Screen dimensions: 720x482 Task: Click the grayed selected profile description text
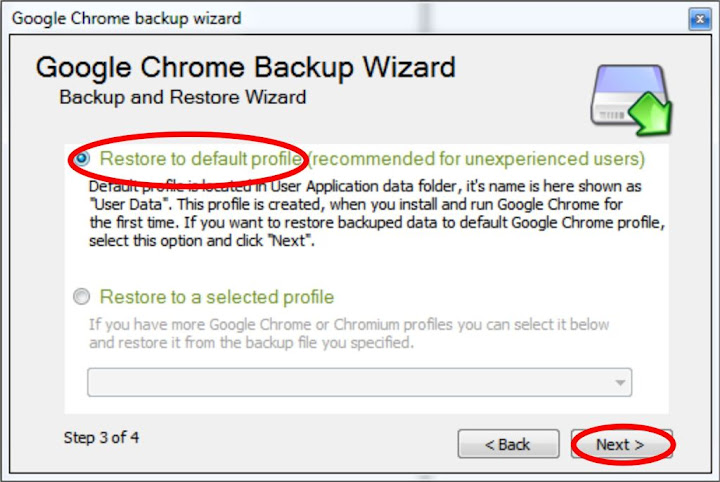pyautogui.click(x=349, y=334)
